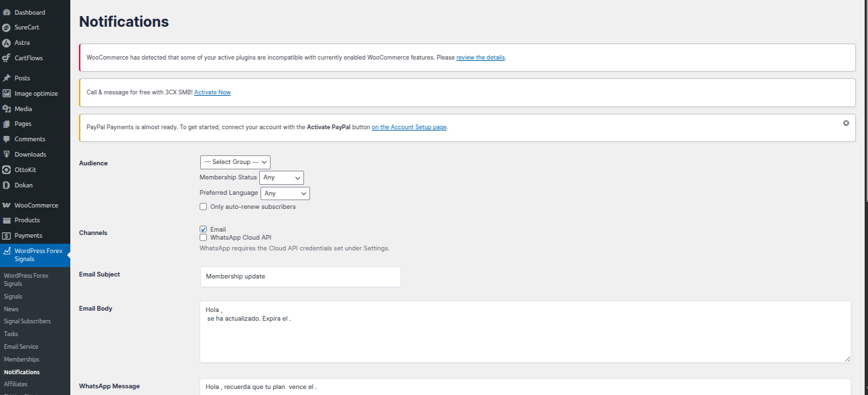
Task: Click into the Email Subject field
Action: [300, 276]
